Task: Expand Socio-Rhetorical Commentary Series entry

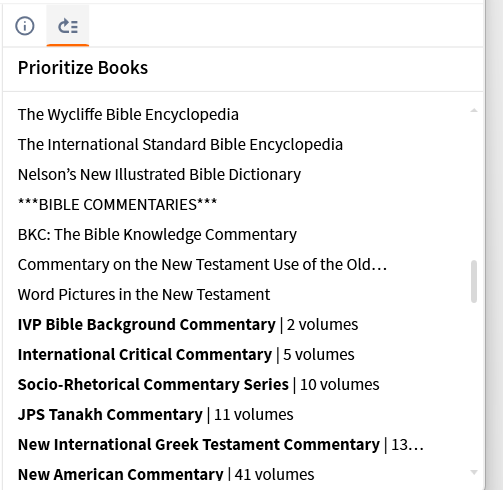Action: pos(199,384)
